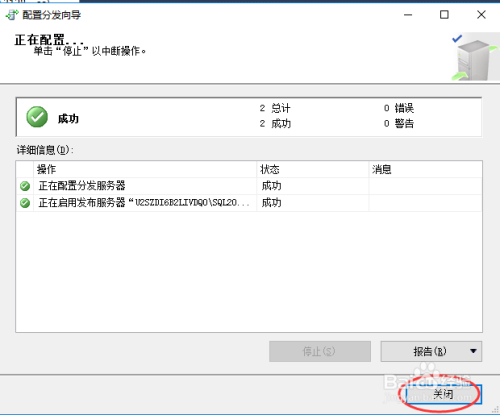This screenshot has height=415, width=500.
Task: Minimize the 配置分发向导 window
Action: pyautogui.click(x=408, y=15)
